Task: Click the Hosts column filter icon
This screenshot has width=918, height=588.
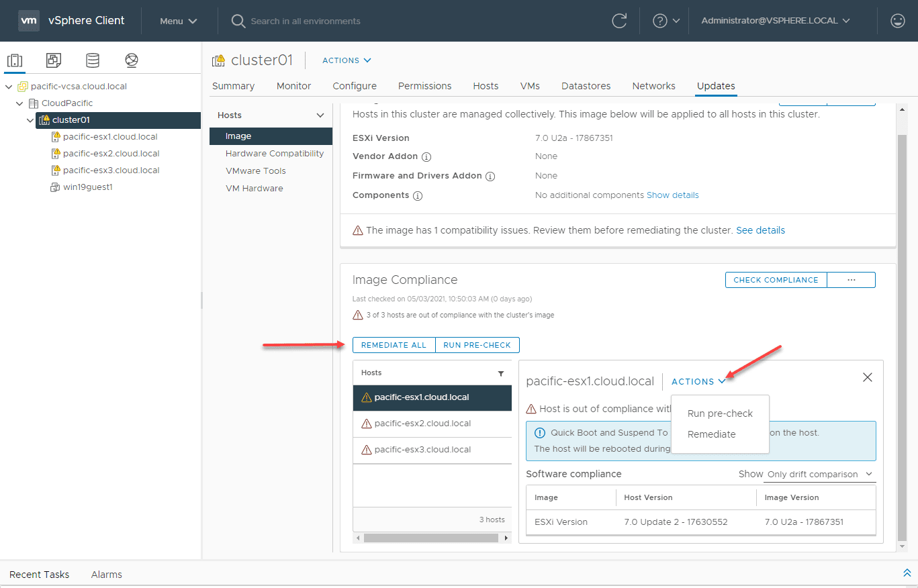Action: pos(500,373)
